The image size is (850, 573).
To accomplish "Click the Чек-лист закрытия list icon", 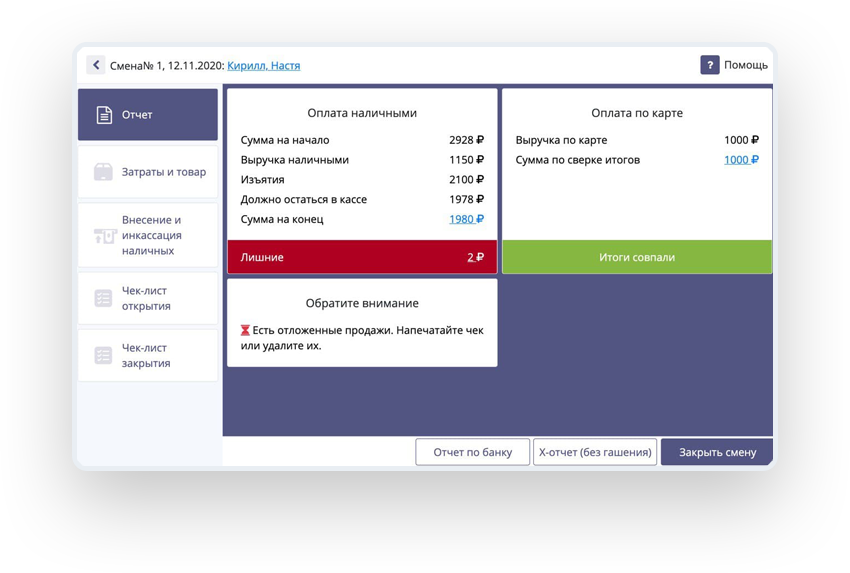I will pyautogui.click(x=104, y=356).
